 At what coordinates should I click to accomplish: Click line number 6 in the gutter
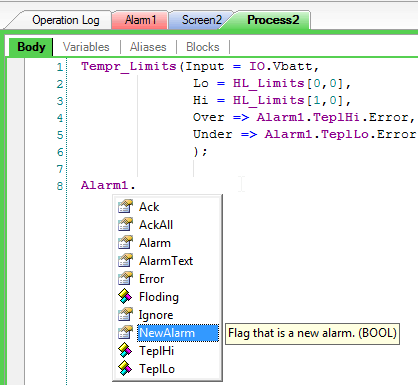point(60,152)
